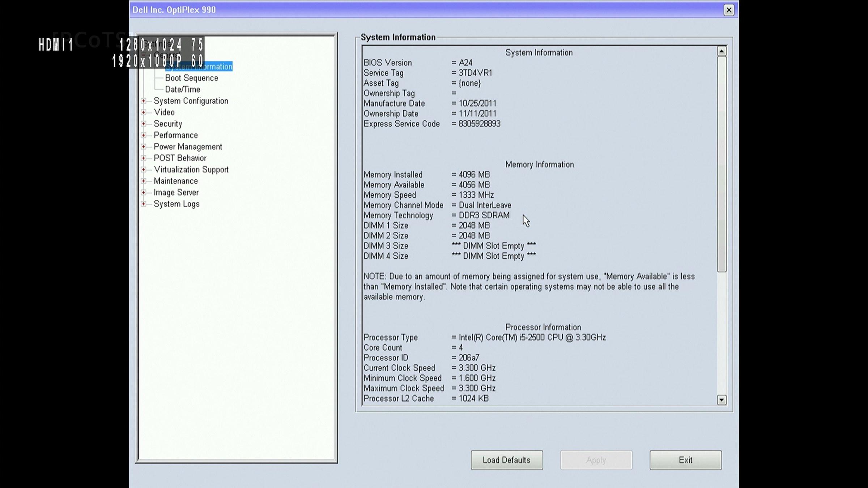This screenshot has height=488, width=868.
Task: Expand the Image Server tree node
Action: tap(144, 192)
